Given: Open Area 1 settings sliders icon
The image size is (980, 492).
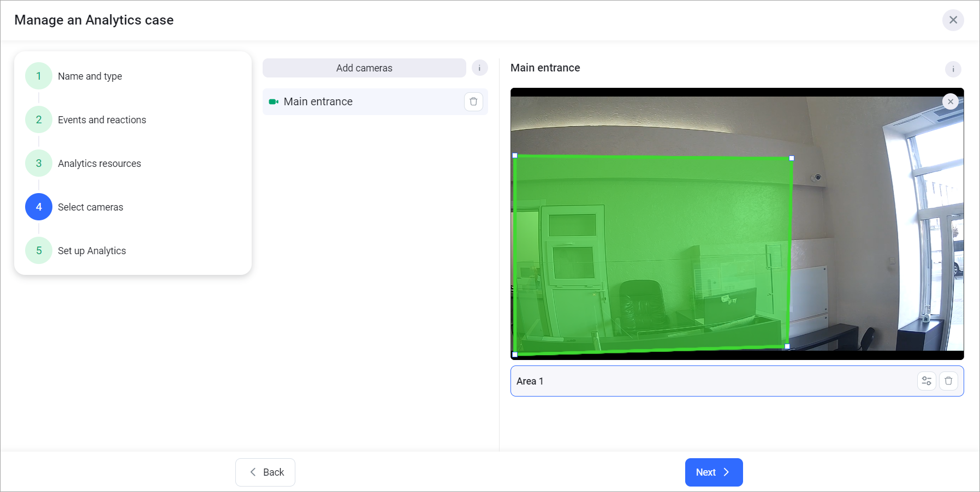Looking at the screenshot, I should [926, 381].
